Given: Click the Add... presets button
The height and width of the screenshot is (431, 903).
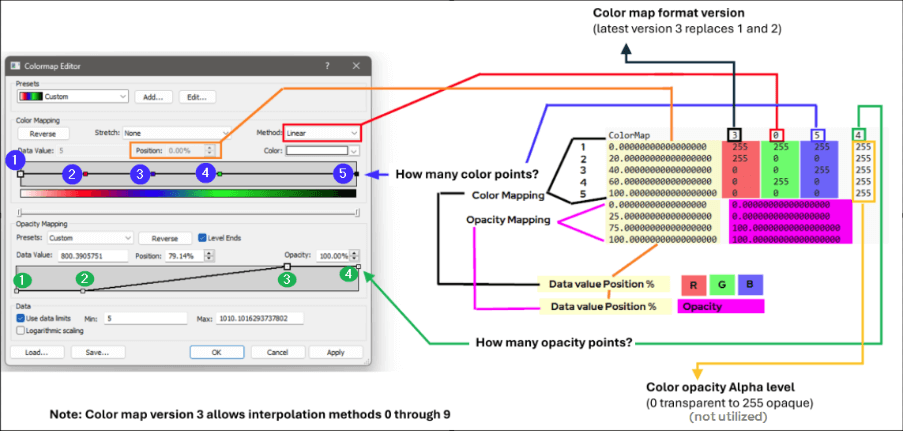Looking at the screenshot, I should [x=152, y=97].
